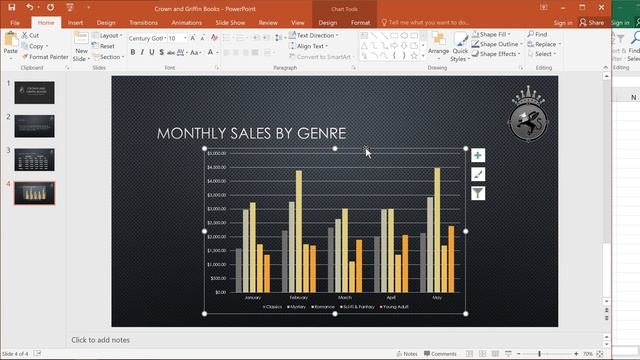640x360 pixels.
Task: Pick a Shape Fill color
Action: tap(491, 34)
